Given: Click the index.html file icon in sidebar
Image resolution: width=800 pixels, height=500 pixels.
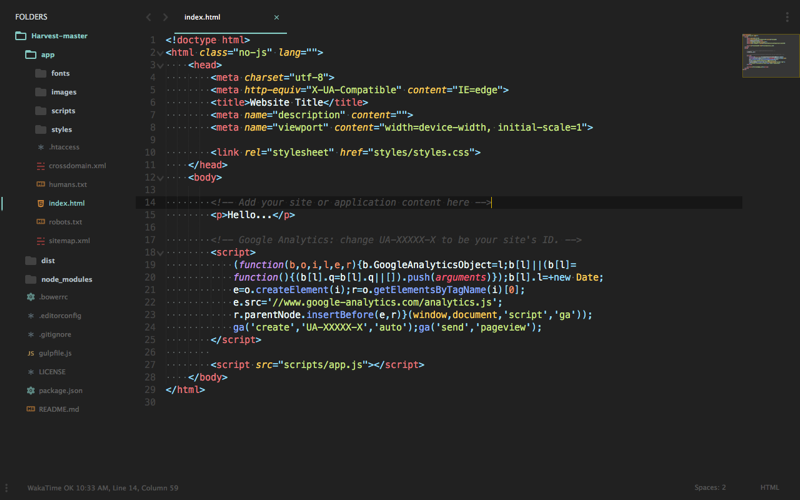Looking at the screenshot, I should (40, 203).
